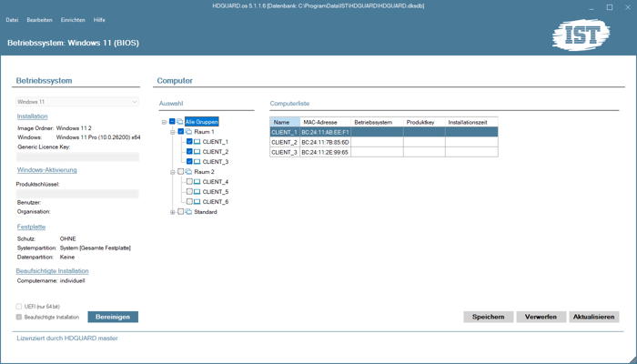The image size is (637, 364).
Task: Click the Lizenziert durch HDGUARD.master status text
Action: point(67,338)
